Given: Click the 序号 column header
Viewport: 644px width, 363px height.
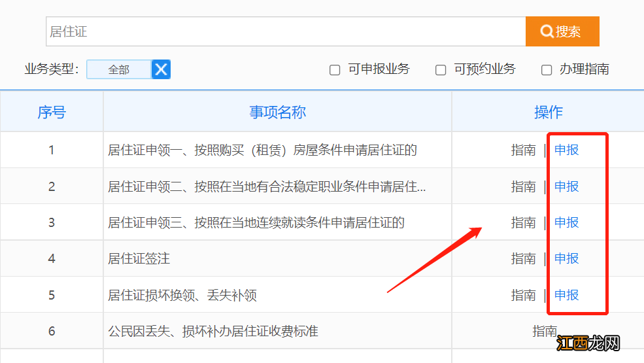Looking at the screenshot, I should 52,112.
